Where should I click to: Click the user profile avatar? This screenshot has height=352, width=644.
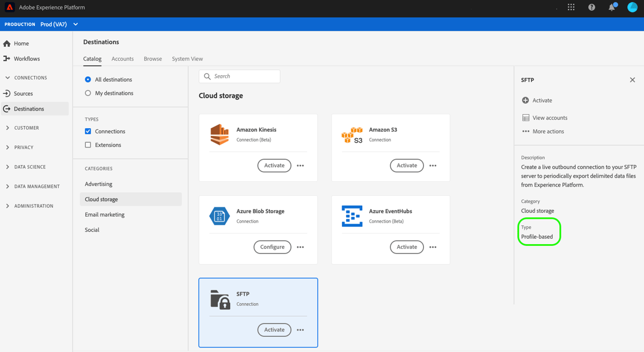(x=632, y=7)
